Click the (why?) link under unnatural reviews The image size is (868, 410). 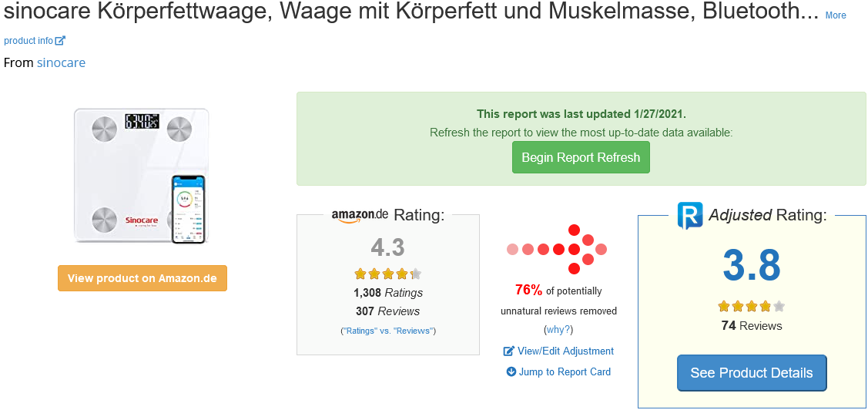pos(558,330)
